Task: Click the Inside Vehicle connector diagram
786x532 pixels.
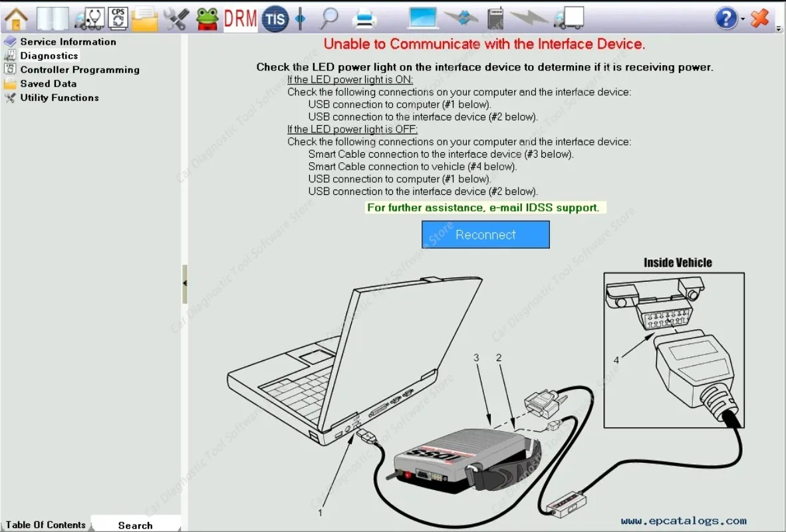Action: [674, 350]
